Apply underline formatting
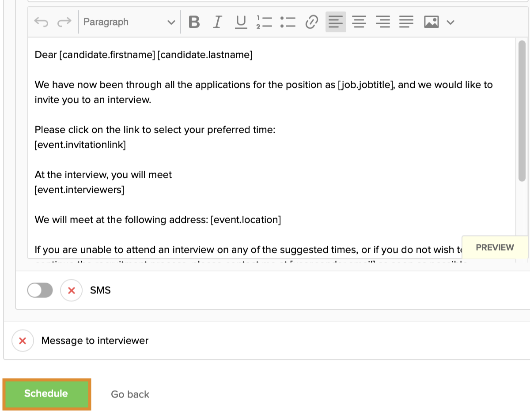 click(x=241, y=22)
